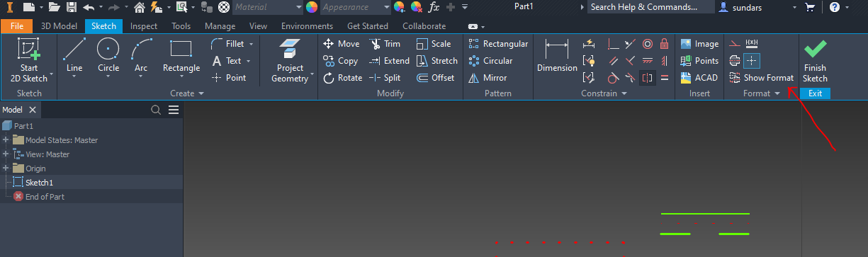Toggle Driven Dimension format
868x257 pixels.
(x=752, y=44)
